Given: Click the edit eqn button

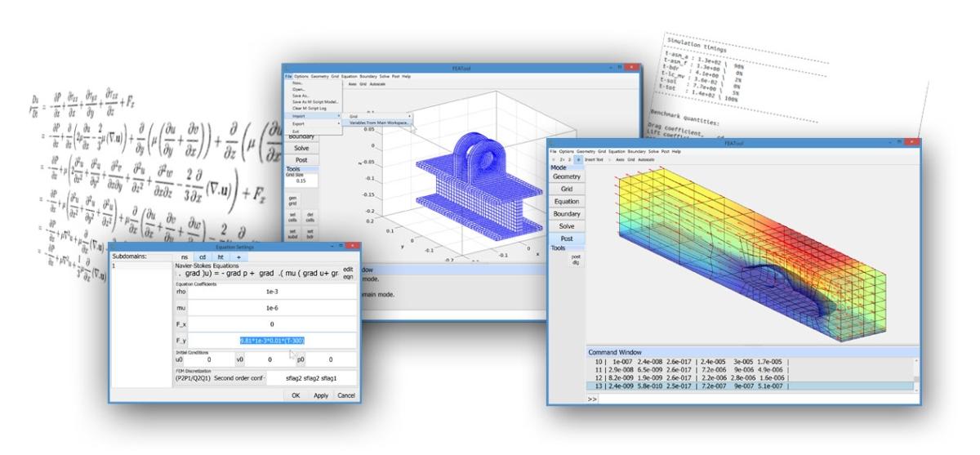Looking at the screenshot, I should [x=348, y=273].
